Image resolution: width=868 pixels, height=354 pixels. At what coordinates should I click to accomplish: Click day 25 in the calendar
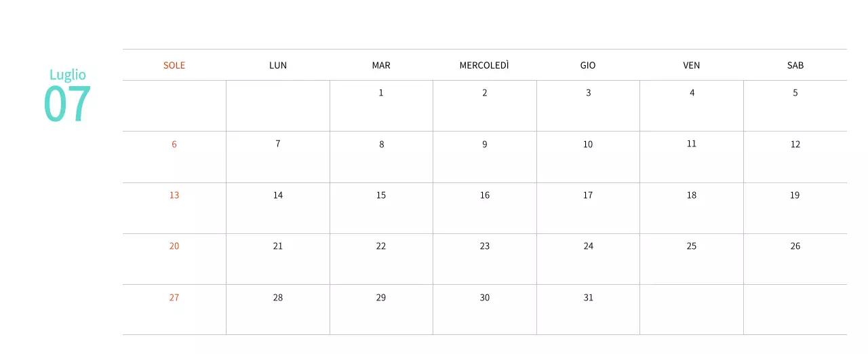[x=692, y=246]
